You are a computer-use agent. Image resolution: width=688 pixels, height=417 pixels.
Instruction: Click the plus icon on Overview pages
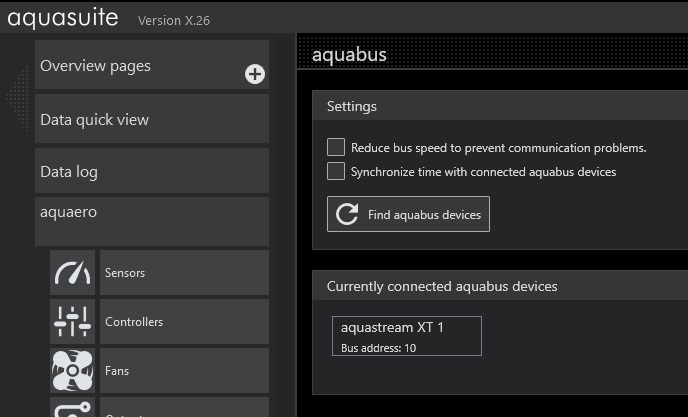(x=255, y=74)
